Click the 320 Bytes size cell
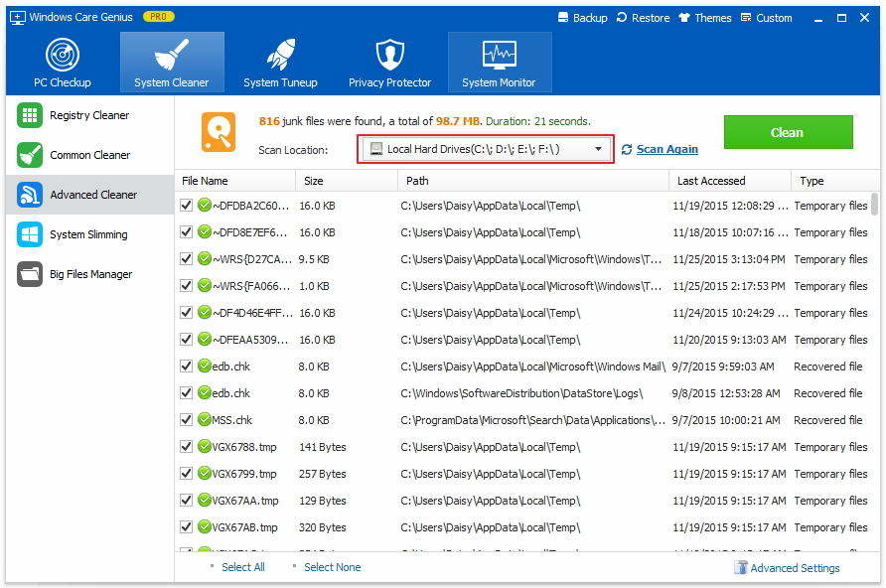Screen dimensions: 886x588 (322, 527)
